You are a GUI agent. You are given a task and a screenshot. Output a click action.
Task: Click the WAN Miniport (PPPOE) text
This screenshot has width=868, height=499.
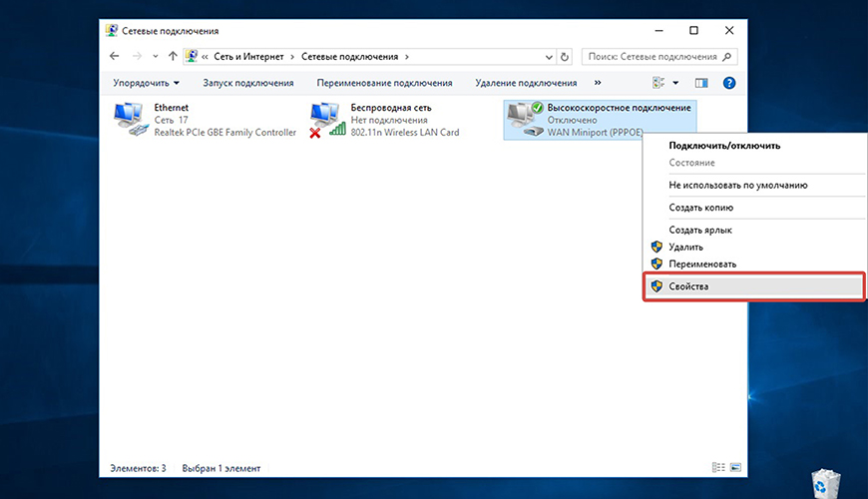pos(595,133)
